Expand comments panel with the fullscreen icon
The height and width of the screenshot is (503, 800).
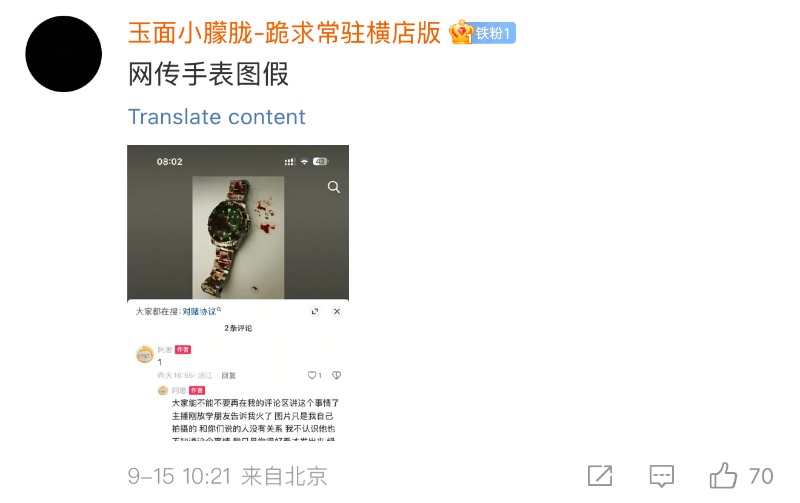[315, 311]
